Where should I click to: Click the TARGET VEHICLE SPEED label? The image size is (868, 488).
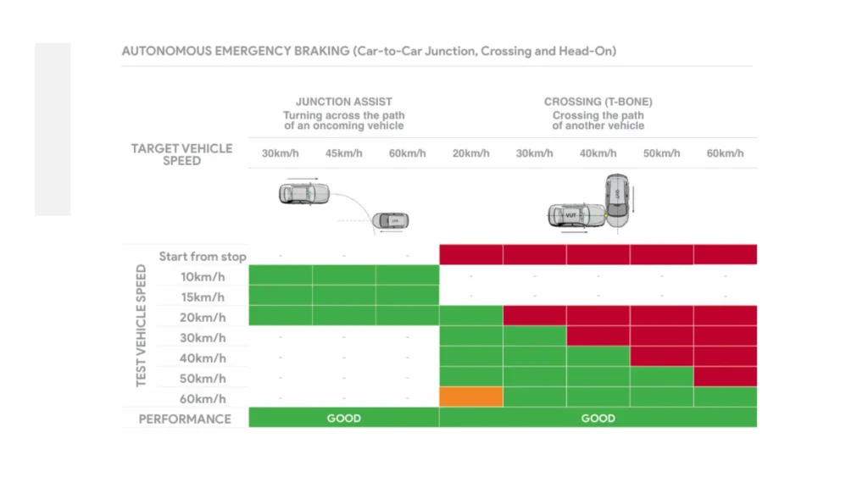181,154
